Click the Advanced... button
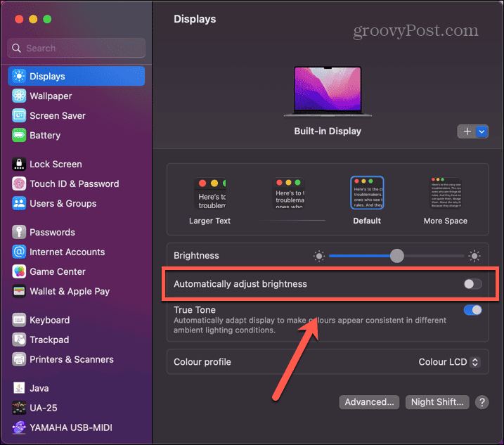This screenshot has height=445, width=504. point(369,402)
